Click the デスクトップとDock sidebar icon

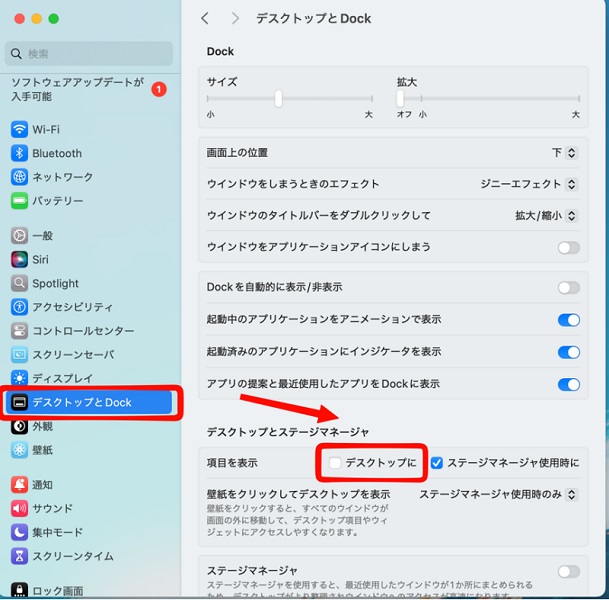click(x=19, y=402)
